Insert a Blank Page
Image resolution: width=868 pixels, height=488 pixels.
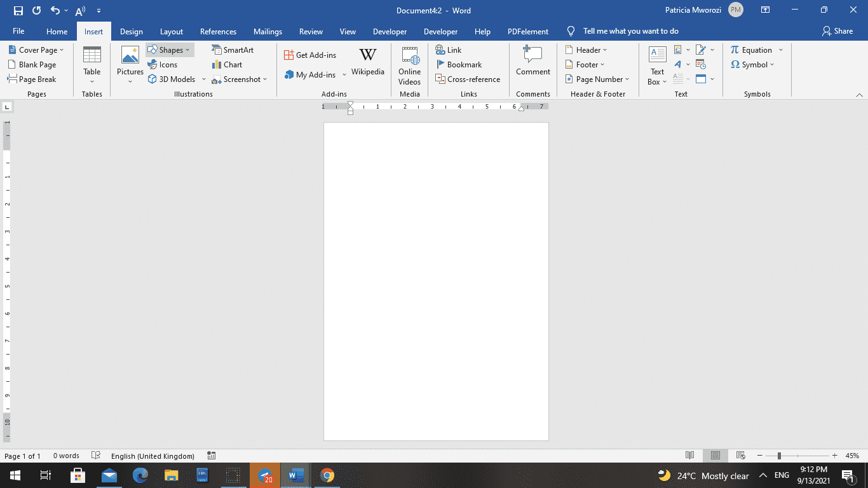34,64
